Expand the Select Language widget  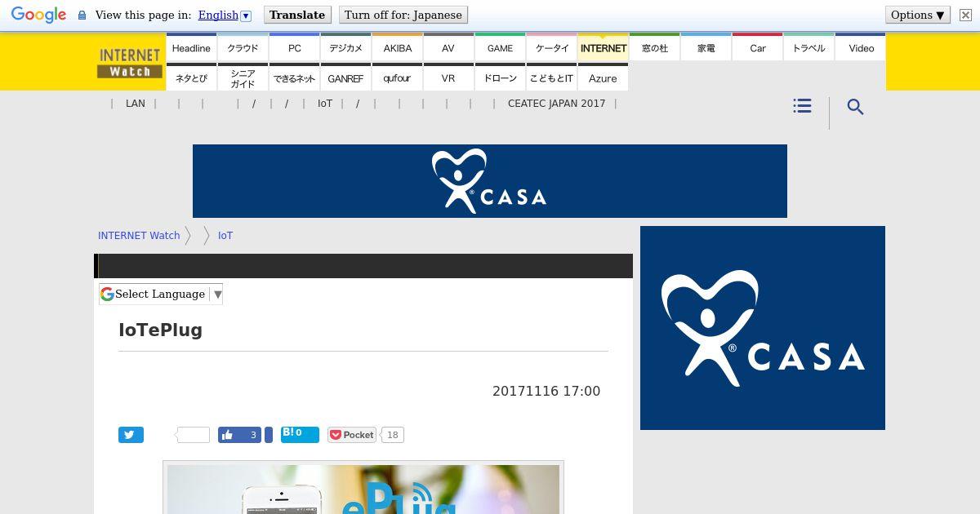[x=161, y=294]
